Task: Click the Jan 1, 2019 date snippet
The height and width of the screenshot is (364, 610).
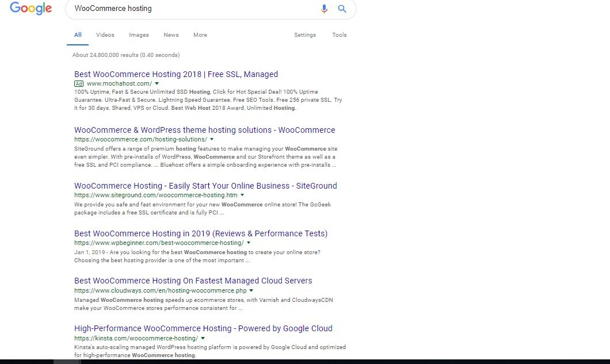Action: (89, 252)
